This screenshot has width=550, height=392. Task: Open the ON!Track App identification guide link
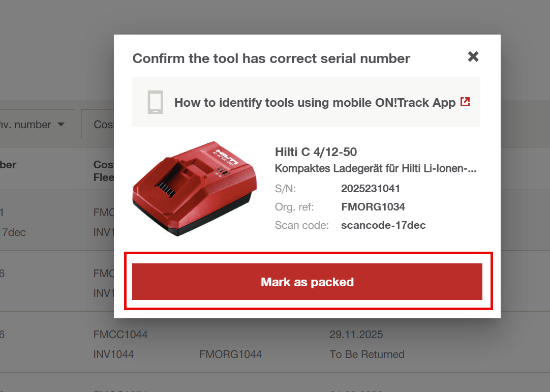(x=315, y=103)
